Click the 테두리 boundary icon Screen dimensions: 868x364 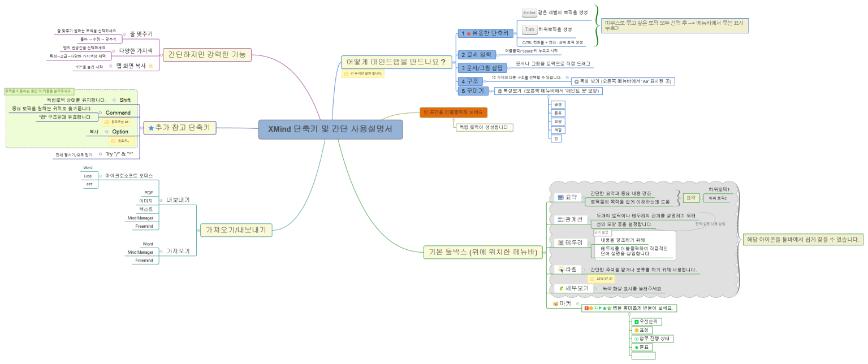pos(560,242)
